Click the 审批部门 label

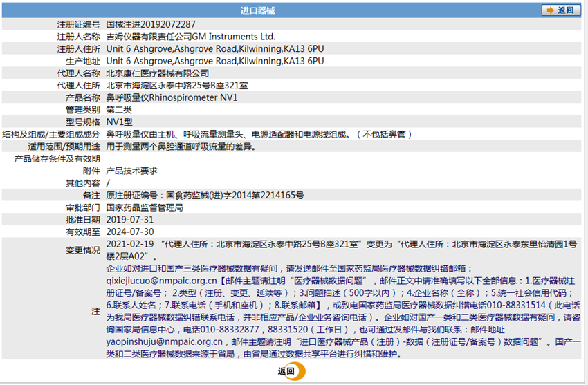83,208
